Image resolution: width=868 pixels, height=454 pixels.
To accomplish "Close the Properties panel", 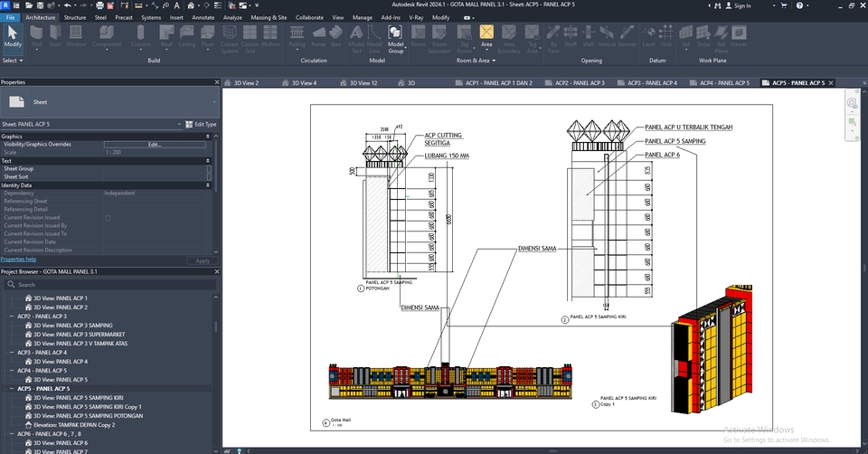I will (216, 82).
